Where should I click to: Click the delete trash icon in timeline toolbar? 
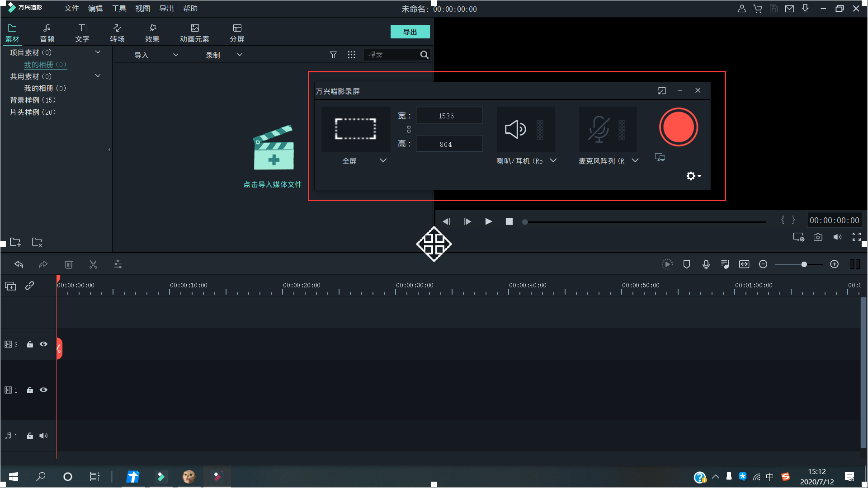tap(68, 264)
